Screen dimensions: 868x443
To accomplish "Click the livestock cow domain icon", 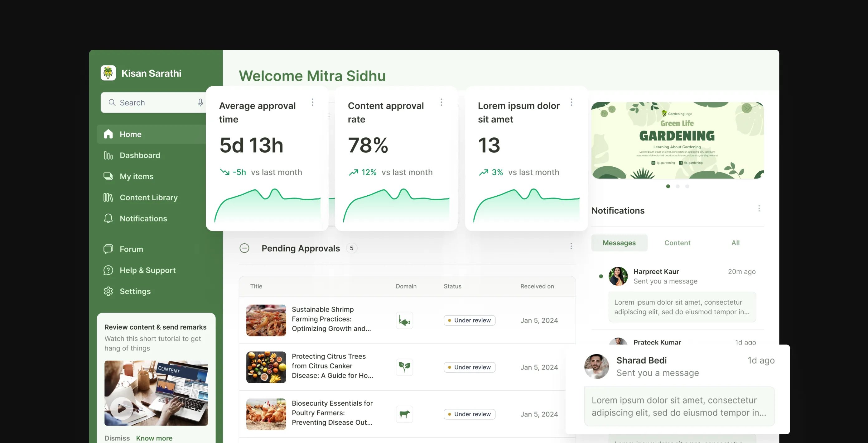I will [x=404, y=414].
